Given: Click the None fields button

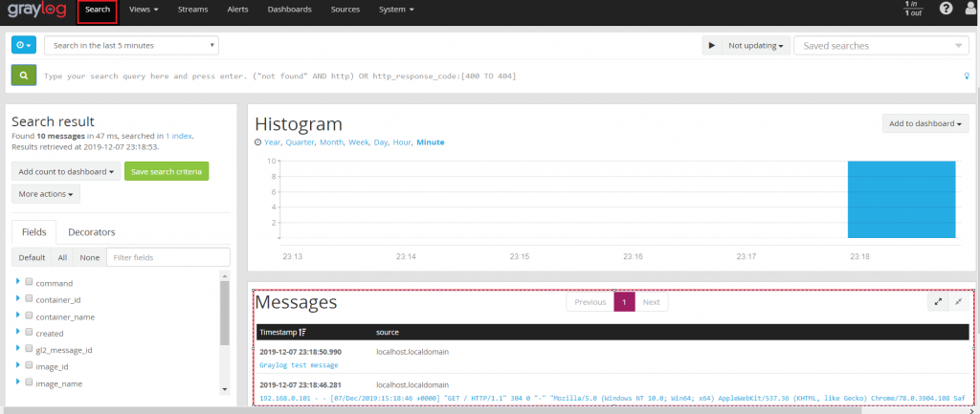Looking at the screenshot, I should [x=89, y=257].
